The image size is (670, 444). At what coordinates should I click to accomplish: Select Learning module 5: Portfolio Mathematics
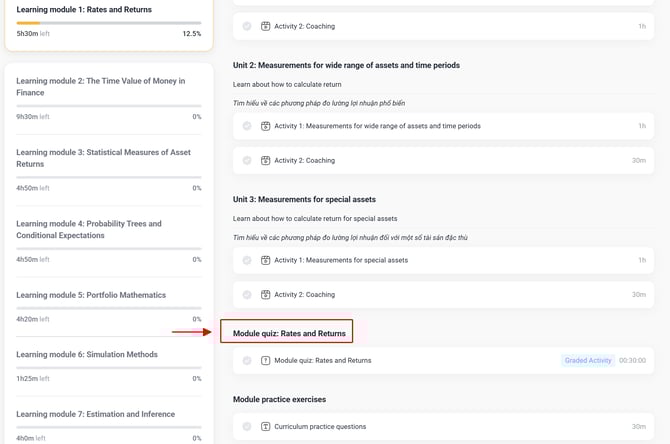(x=91, y=295)
